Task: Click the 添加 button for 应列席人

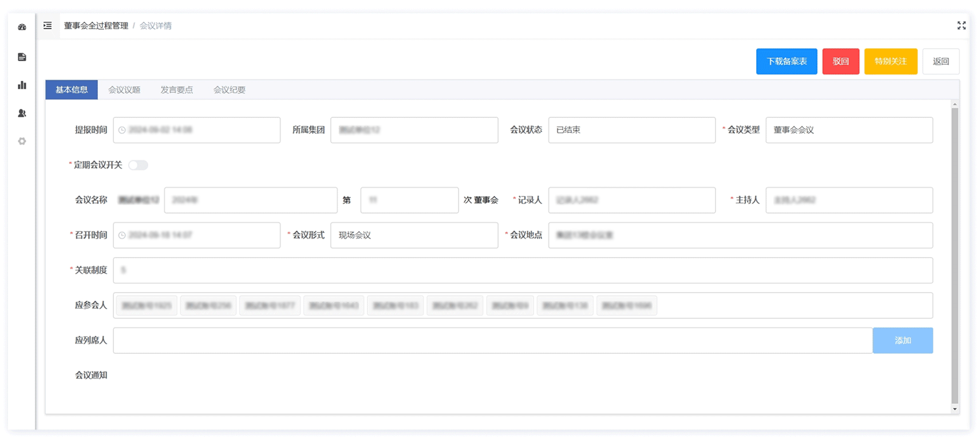Action: (903, 340)
